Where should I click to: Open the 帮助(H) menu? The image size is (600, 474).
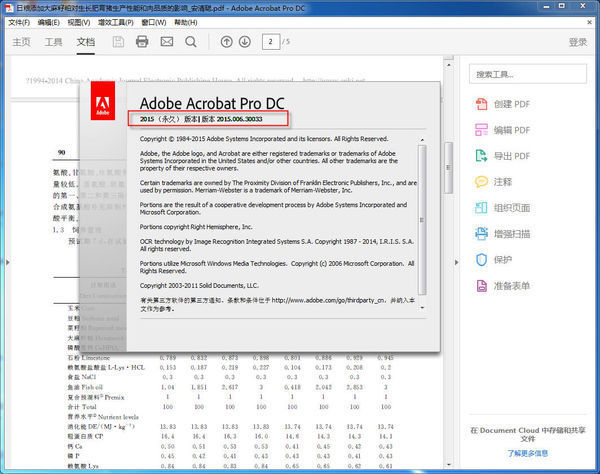(186, 23)
